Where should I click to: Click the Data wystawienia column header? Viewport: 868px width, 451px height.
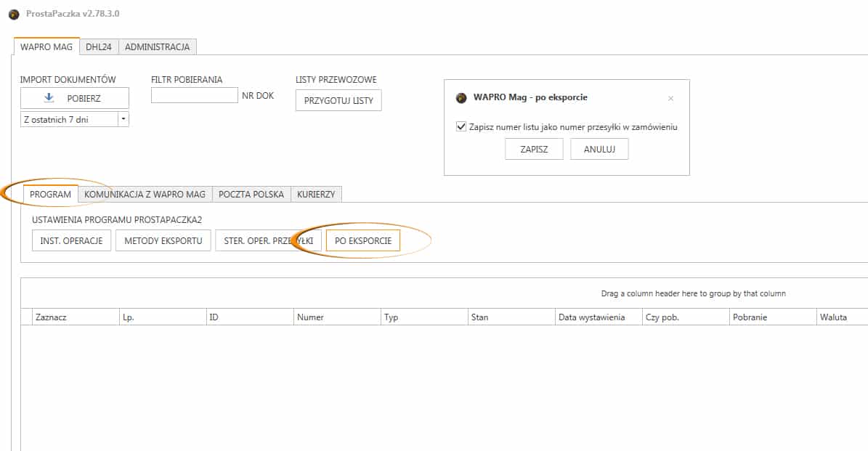pos(599,317)
